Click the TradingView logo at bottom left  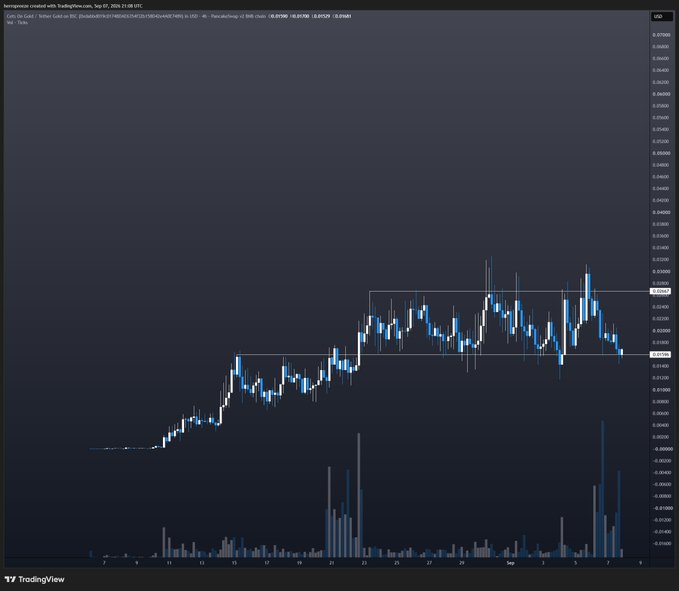click(x=34, y=579)
